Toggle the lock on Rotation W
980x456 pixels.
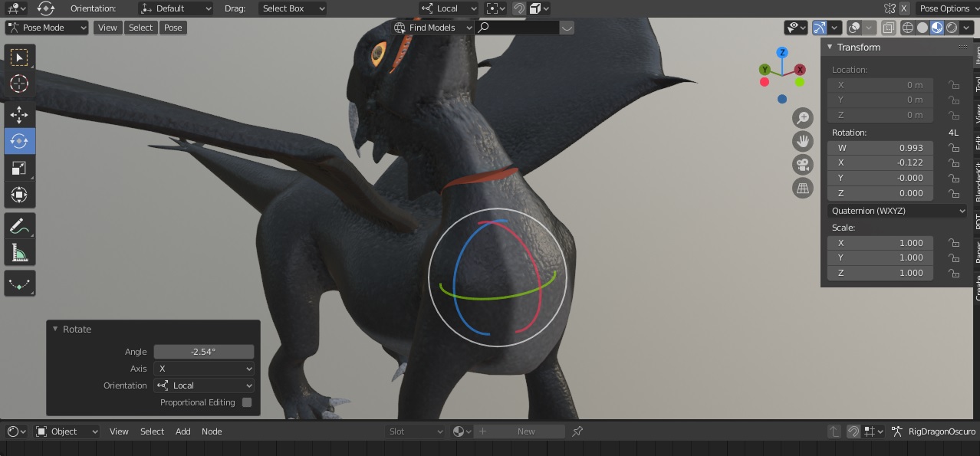coord(954,148)
